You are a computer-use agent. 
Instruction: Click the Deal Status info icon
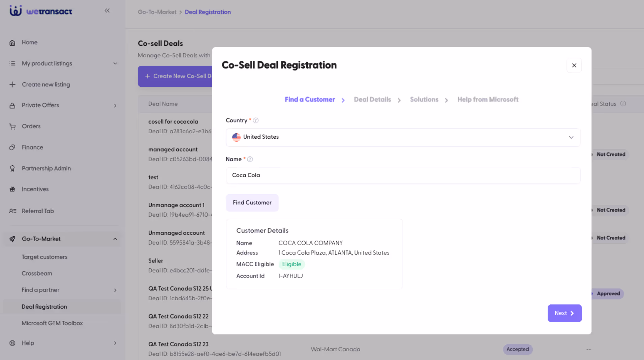[623, 104]
